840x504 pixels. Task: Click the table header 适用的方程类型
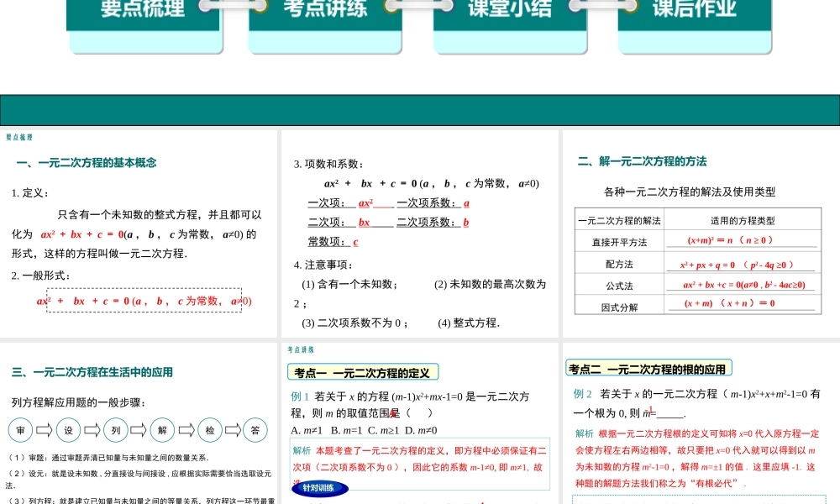(x=743, y=220)
